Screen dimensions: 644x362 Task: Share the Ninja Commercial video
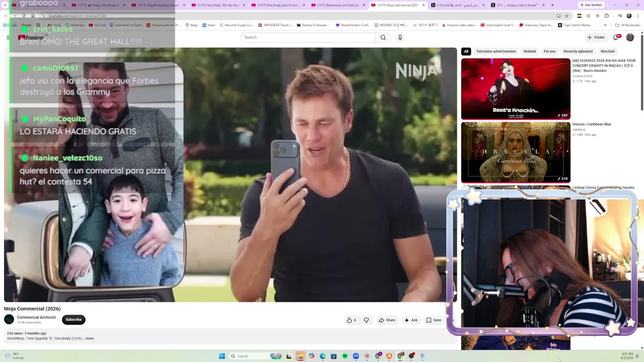pyautogui.click(x=387, y=320)
